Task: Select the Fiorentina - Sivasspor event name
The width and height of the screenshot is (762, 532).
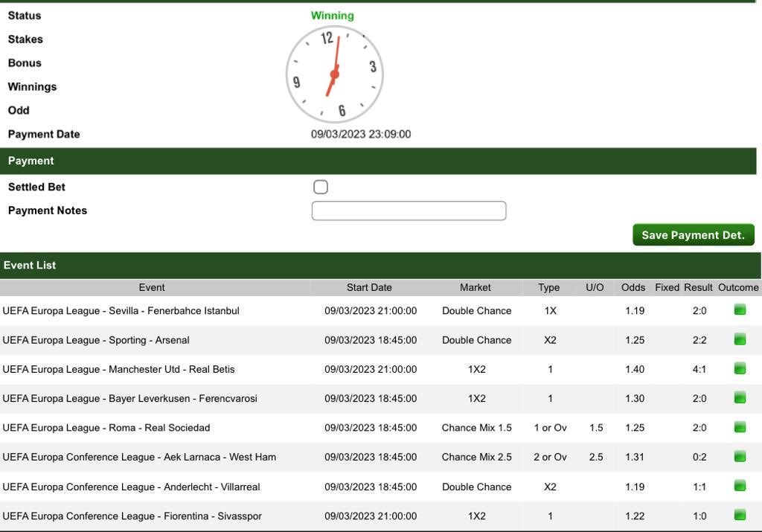Action: 132,516
